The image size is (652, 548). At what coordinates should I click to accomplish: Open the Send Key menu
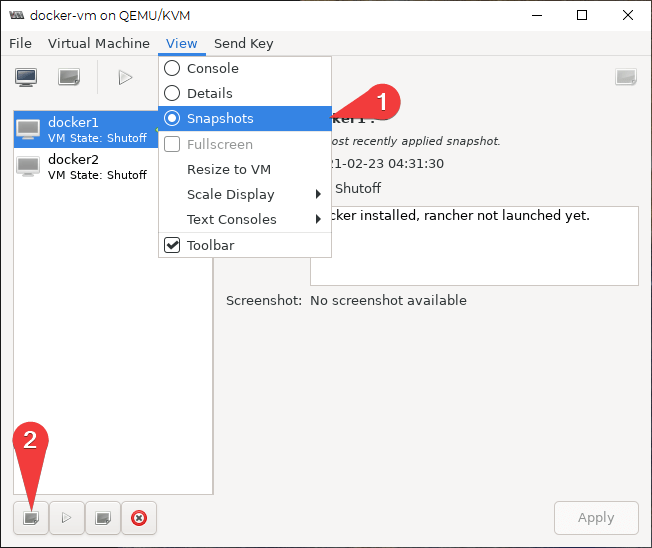(x=244, y=44)
